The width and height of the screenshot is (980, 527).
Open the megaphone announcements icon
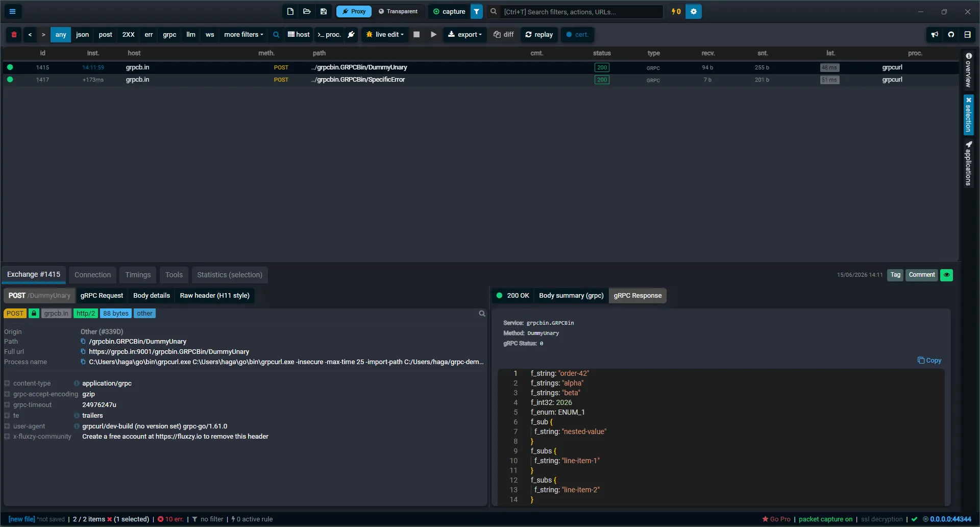point(935,34)
